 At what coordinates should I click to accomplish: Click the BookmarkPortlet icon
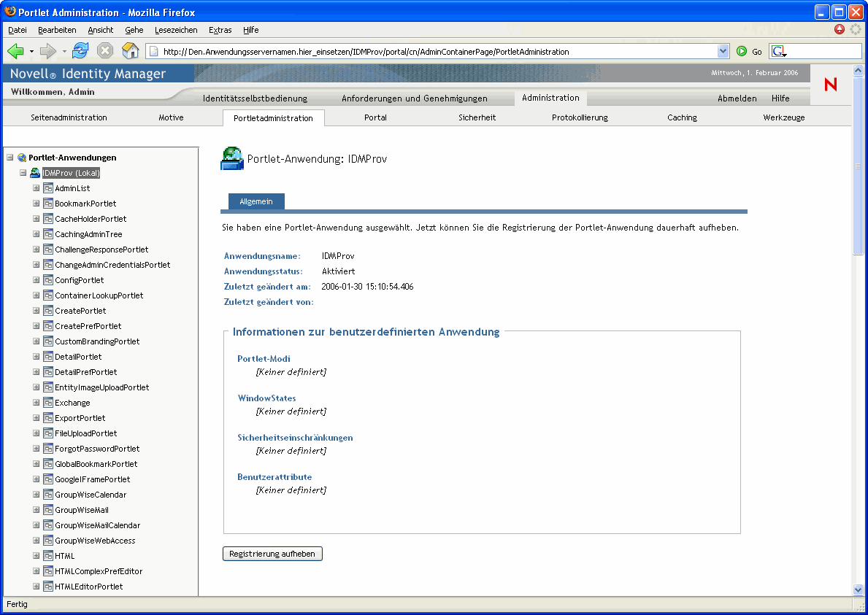[48, 204]
